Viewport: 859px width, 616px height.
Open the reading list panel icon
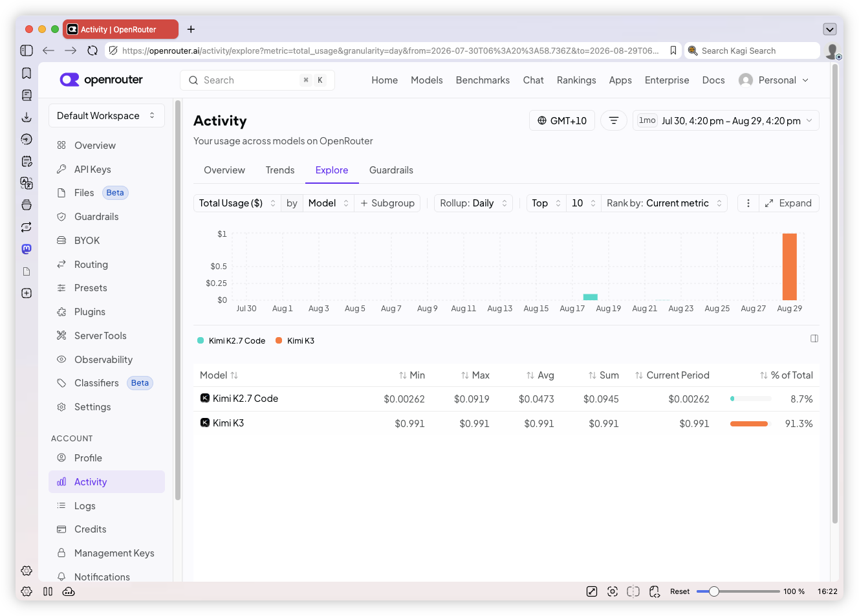(27, 95)
